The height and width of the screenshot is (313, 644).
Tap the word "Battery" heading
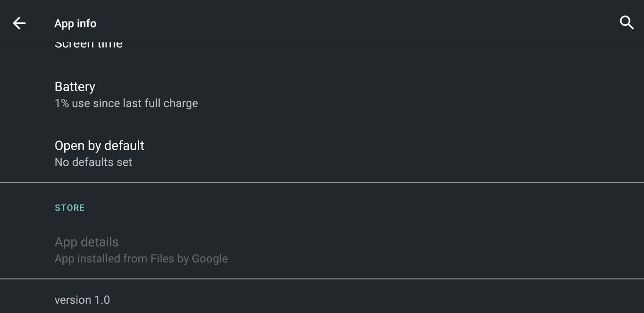click(x=75, y=87)
